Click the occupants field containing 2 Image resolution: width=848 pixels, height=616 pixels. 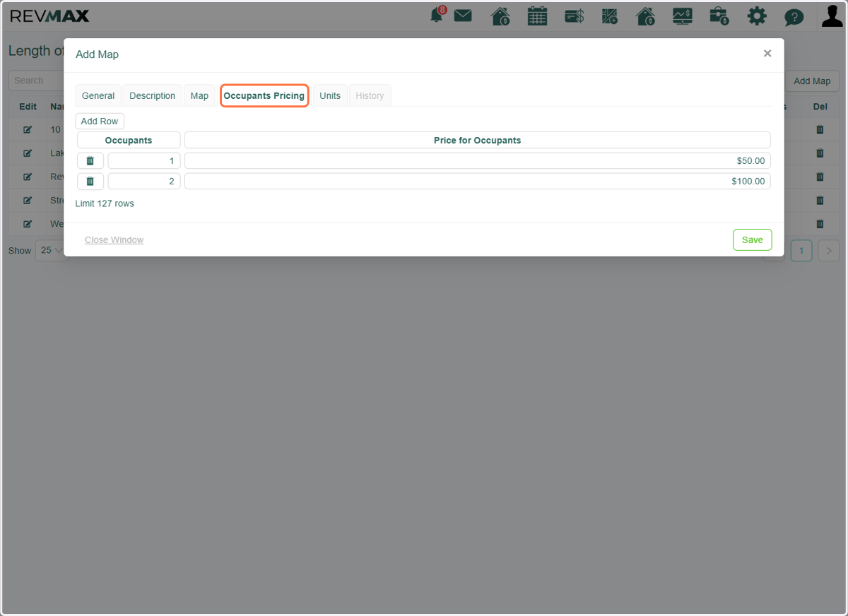pos(144,182)
